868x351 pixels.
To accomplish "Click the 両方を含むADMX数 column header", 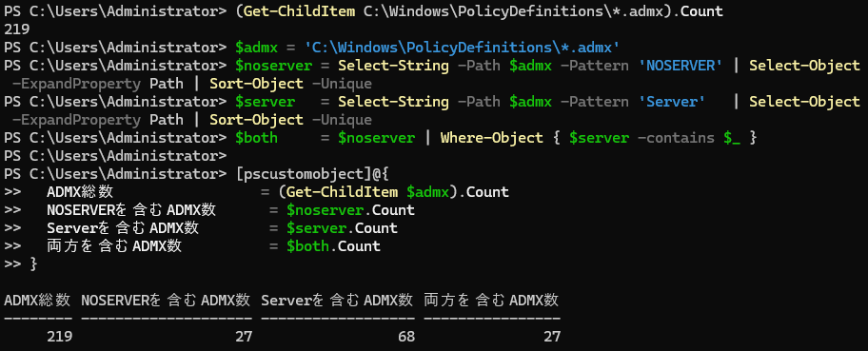I will pos(491,301).
